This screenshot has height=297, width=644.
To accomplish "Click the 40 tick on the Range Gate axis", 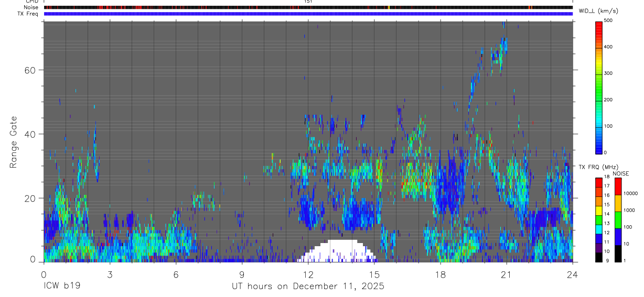I will 30,134.
